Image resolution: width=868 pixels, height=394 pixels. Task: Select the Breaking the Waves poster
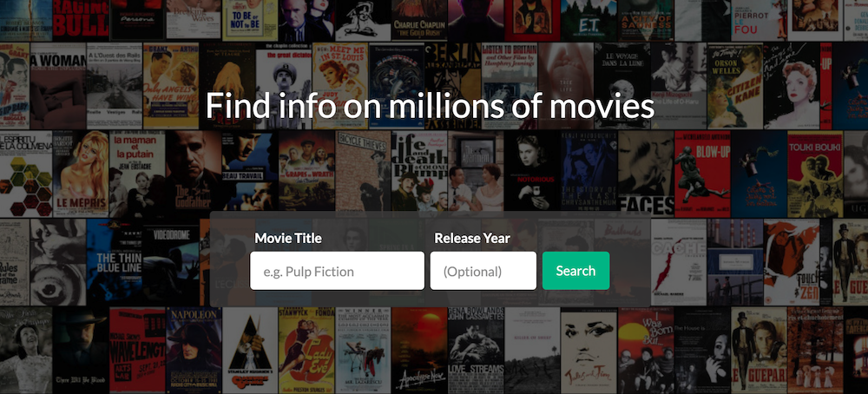coord(194,20)
